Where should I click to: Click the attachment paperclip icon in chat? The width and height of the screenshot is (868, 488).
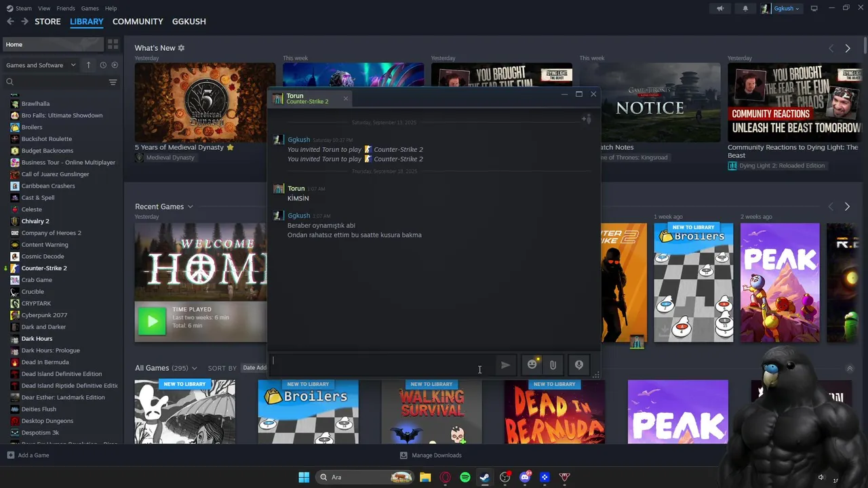click(553, 365)
